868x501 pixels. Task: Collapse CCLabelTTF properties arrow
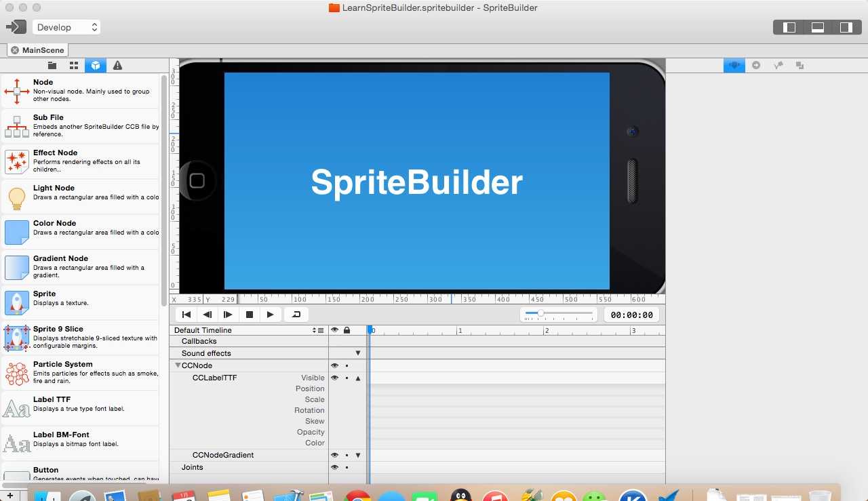(x=358, y=378)
